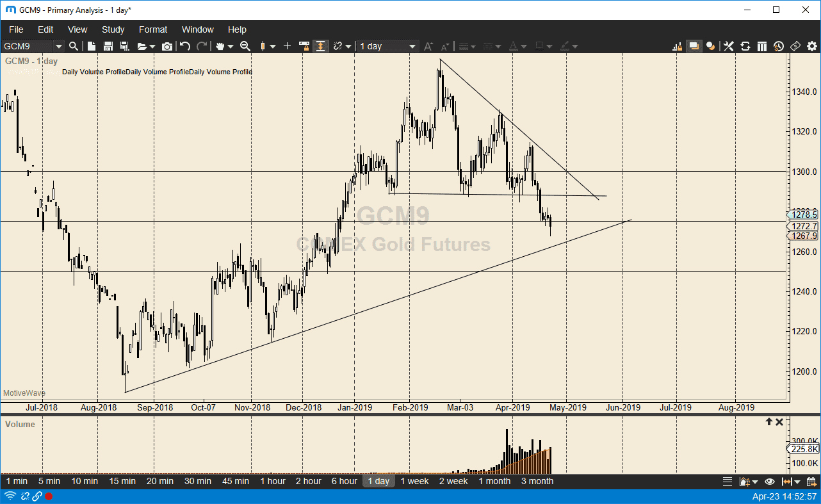This screenshot has width=821, height=504.
Task: Click the advance-date calendar icon in the status bar
Action: [x=812, y=482]
